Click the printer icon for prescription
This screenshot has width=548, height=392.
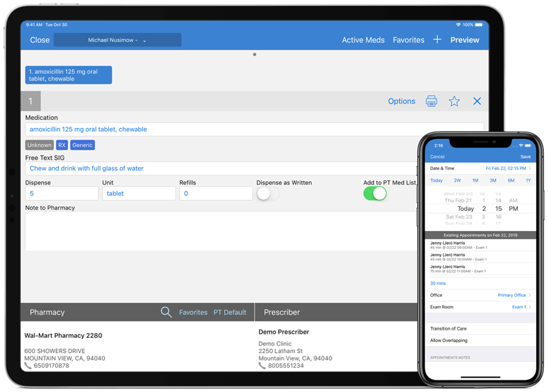click(x=432, y=101)
